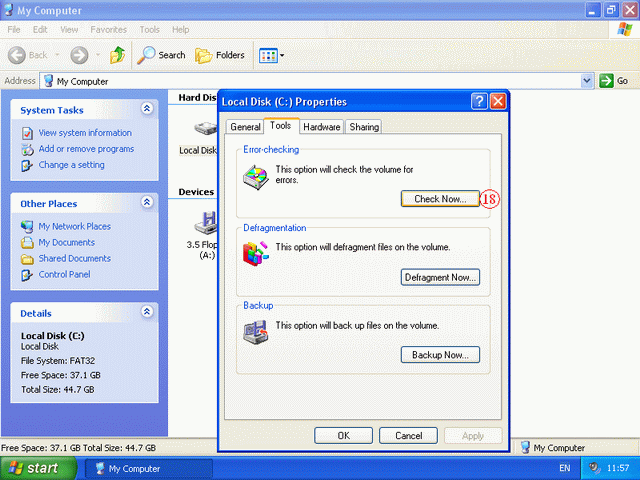Open the Back history dropdown arrow
640x480 pixels.
57,55
